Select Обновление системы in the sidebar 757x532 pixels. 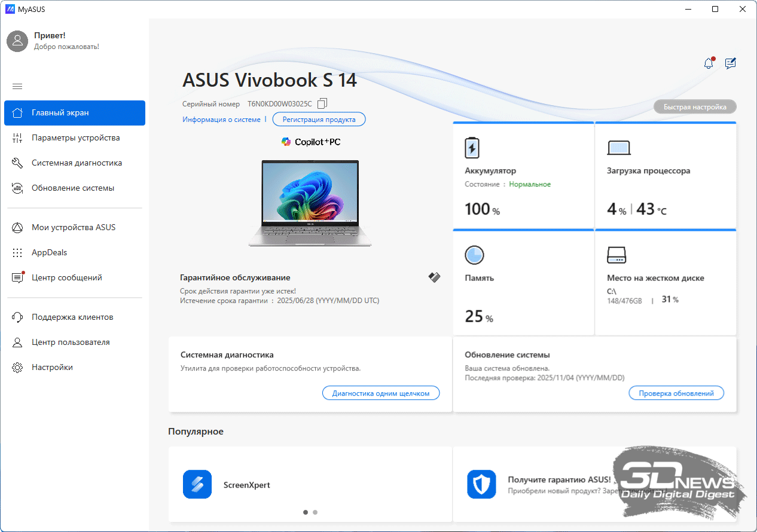click(x=73, y=188)
